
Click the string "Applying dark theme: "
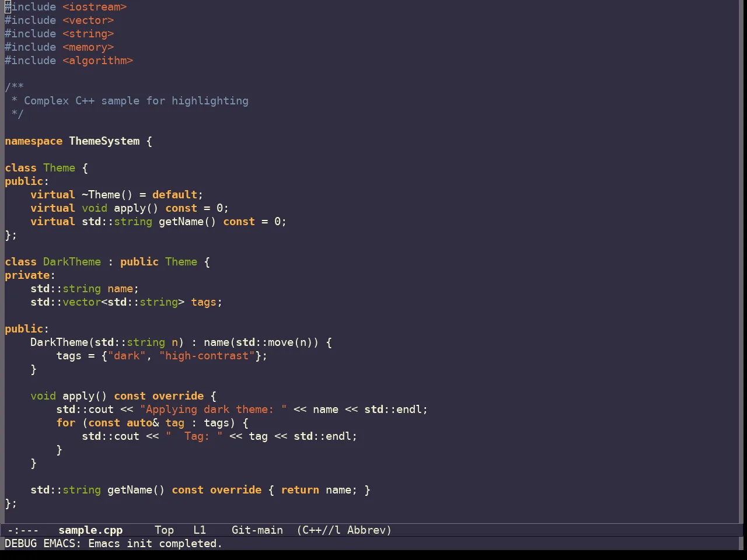(x=213, y=409)
